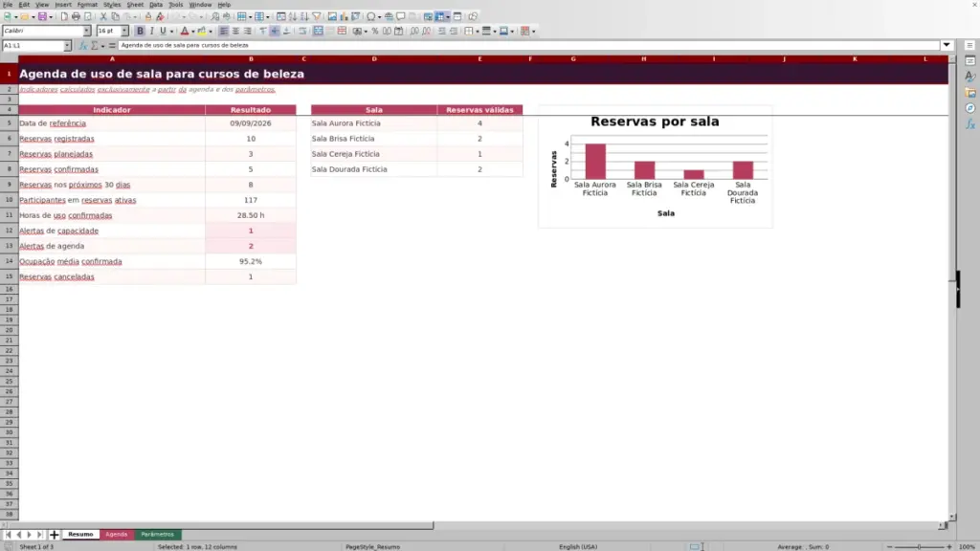Open the Format menu

[87, 5]
